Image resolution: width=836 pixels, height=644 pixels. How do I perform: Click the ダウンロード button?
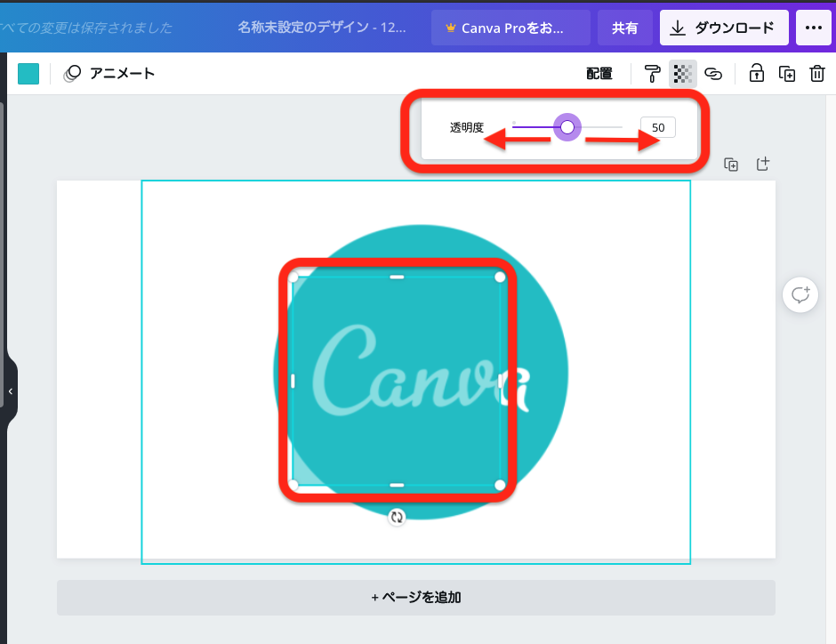pyautogui.click(x=724, y=28)
